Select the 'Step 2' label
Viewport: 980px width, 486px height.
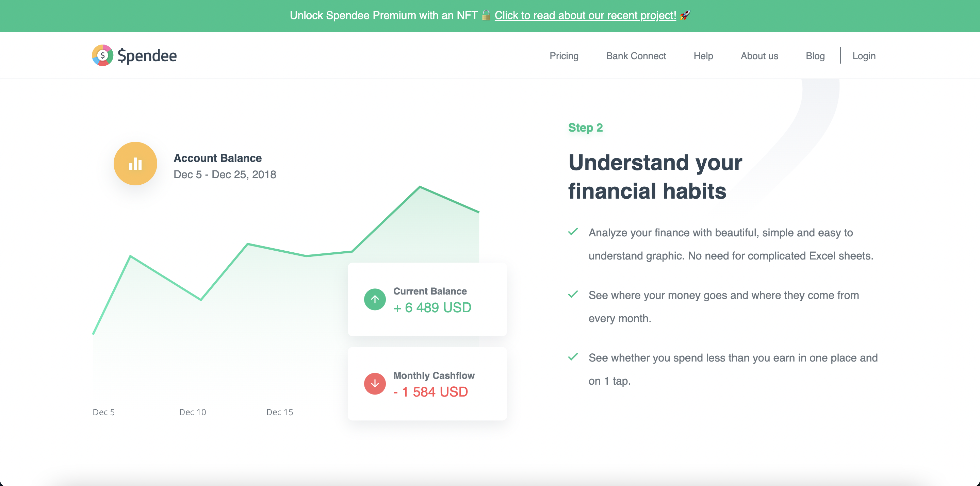pos(585,128)
